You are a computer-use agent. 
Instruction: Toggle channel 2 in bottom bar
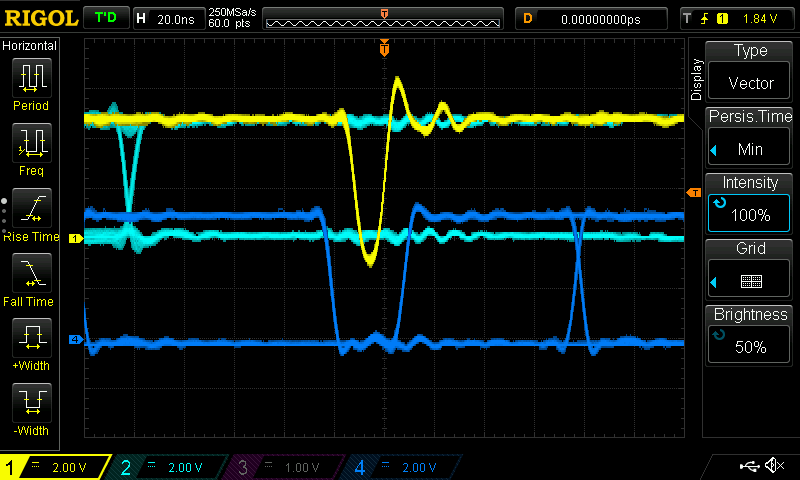coord(170,467)
